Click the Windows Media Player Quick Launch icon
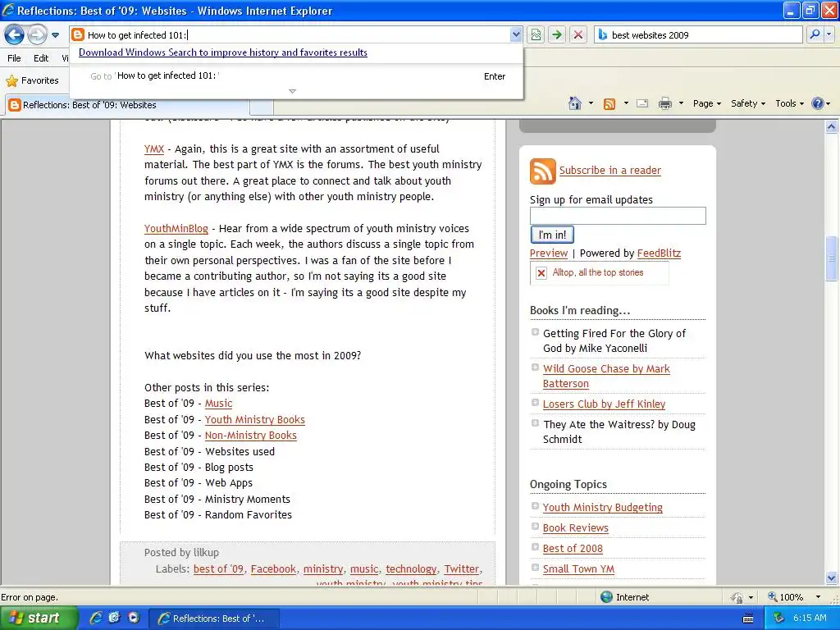 click(x=134, y=618)
